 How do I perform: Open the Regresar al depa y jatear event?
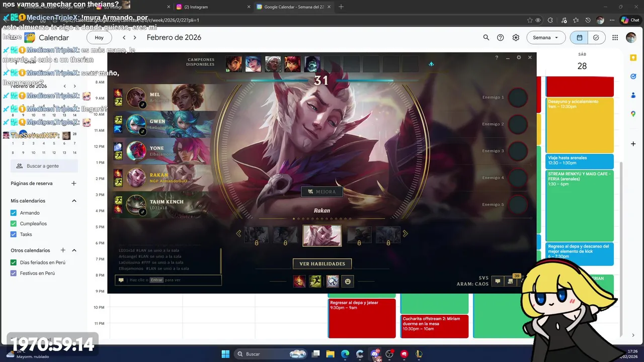pos(362,318)
